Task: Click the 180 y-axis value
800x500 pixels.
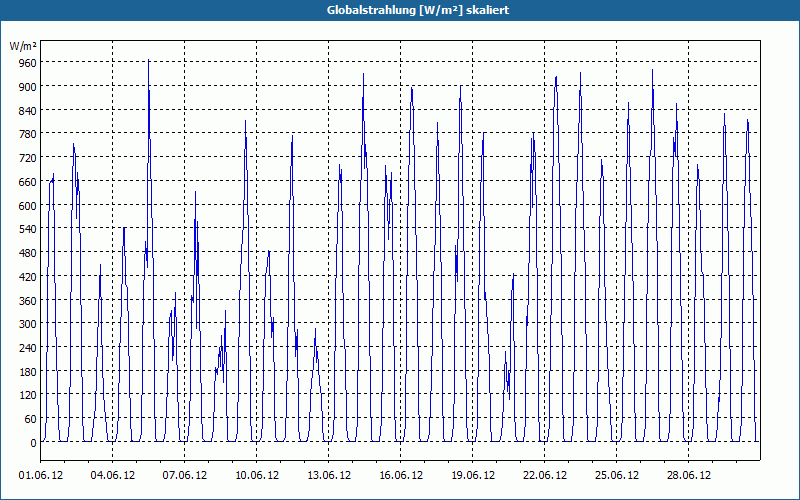Action: click(28, 372)
